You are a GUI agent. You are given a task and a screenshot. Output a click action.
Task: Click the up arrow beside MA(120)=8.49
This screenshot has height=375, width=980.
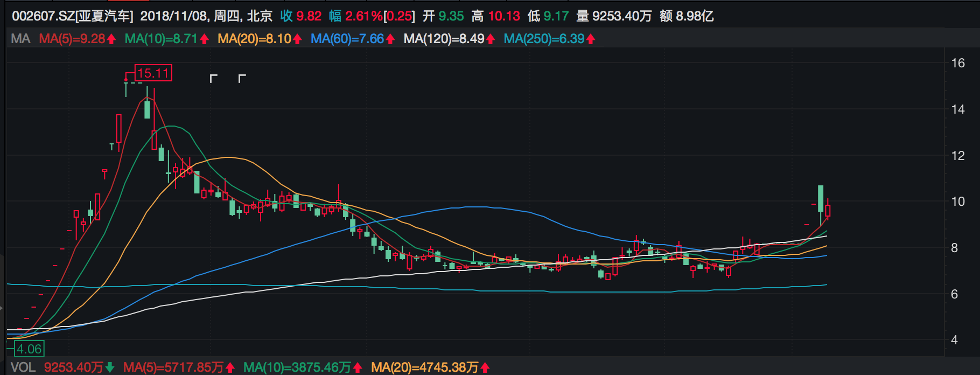click(491, 39)
